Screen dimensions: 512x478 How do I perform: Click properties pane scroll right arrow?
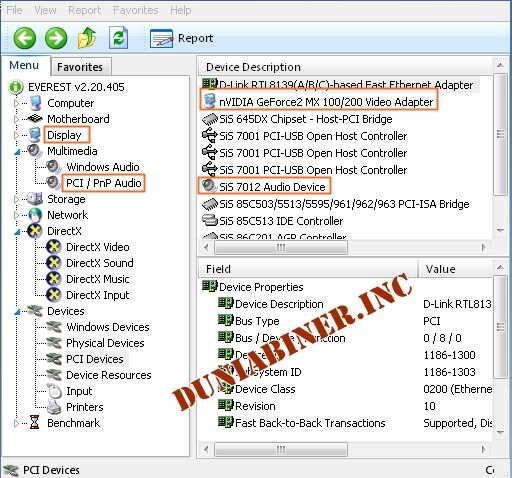[484, 449]
